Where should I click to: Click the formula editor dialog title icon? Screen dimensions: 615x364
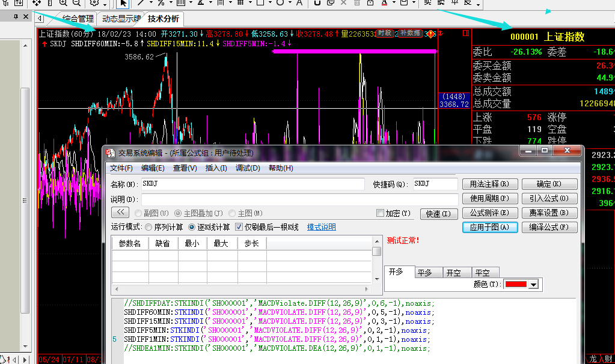pyautogui.click(x=110, y=153)
